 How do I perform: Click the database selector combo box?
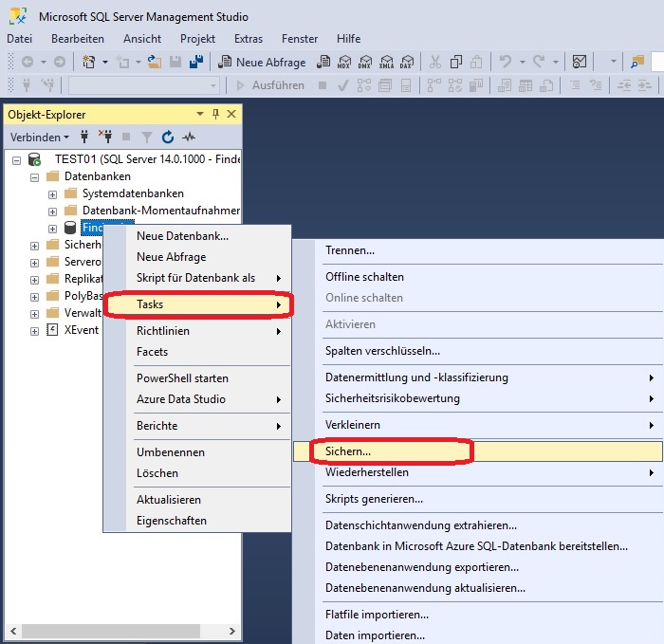144,85
